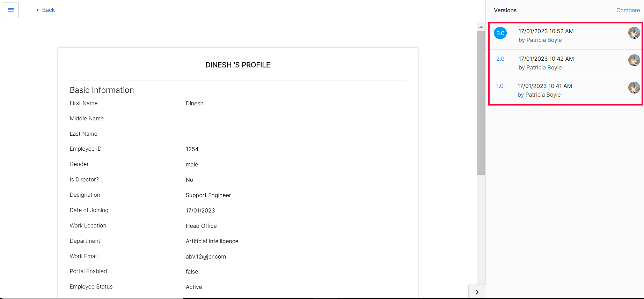Click the Versions panel title
Viewport: 644px width, 299px height.
pyautogui.click(x=505, y=10)
